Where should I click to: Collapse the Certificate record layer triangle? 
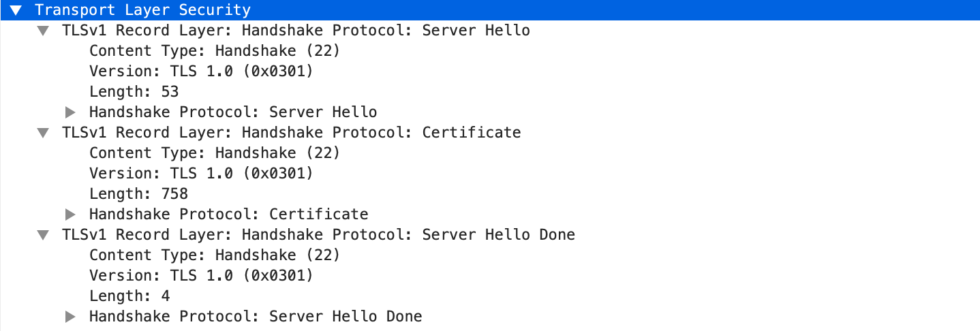[43, 133]
